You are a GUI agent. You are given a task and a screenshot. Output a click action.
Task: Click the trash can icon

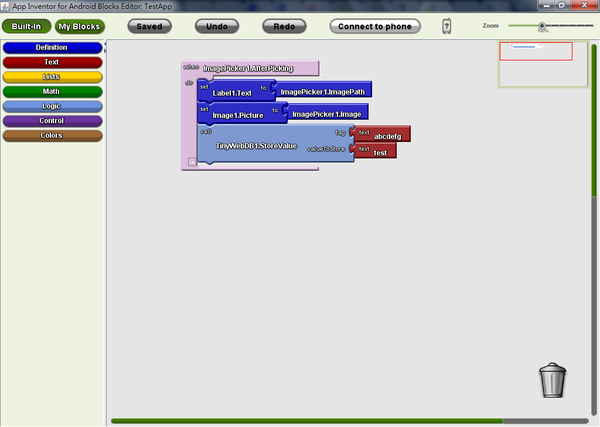(x=553, y=380)
